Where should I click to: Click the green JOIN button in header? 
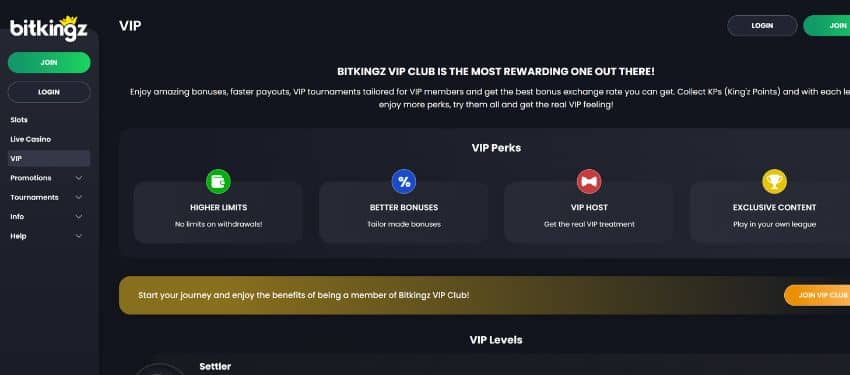click(827, 25)
